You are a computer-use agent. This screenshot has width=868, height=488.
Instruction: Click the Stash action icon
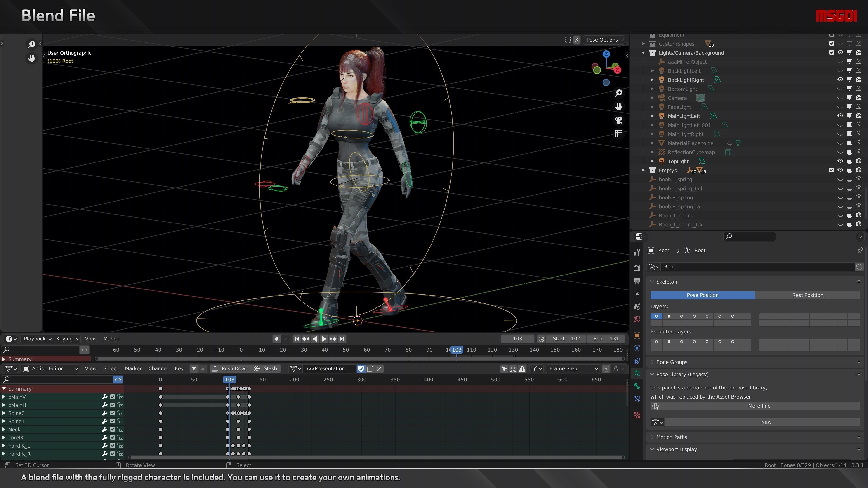(x=257, y=369)
